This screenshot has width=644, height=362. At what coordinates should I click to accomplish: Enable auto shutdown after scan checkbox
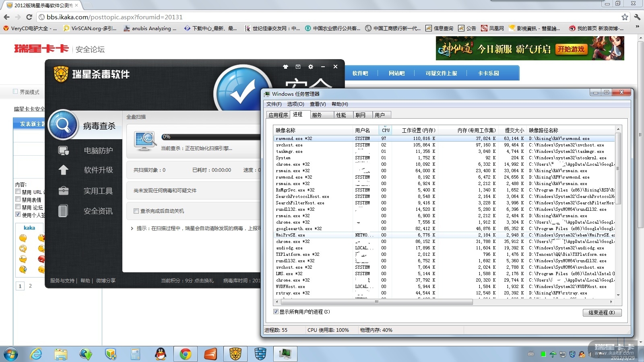136,211
